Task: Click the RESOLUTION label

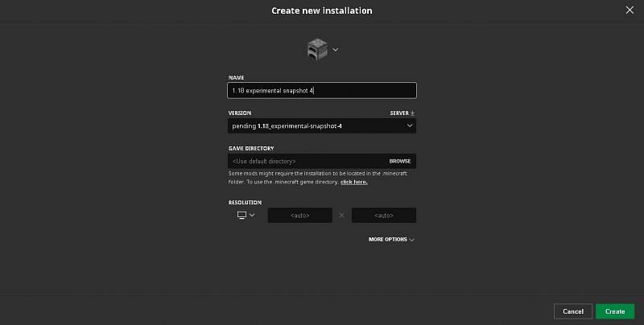Action: point(245,202)
